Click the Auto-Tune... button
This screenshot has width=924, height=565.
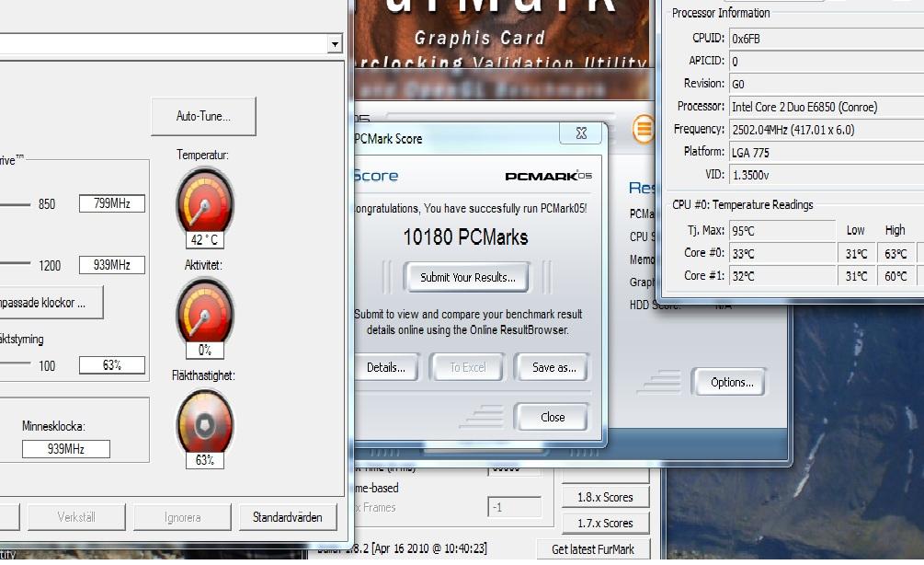click(203, 116)
